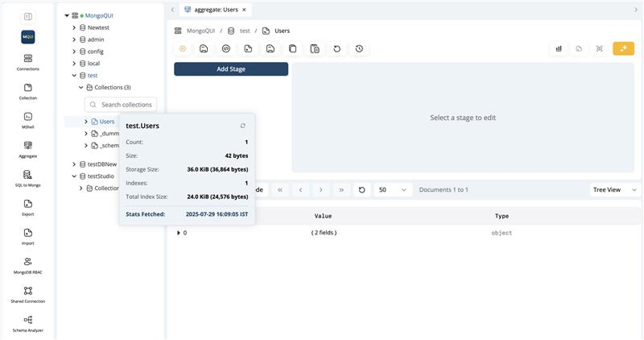Click the history clock icon in toolbar
Viewport: 644px width, 340px height.
pyautogui.click(x=359, y=48)
